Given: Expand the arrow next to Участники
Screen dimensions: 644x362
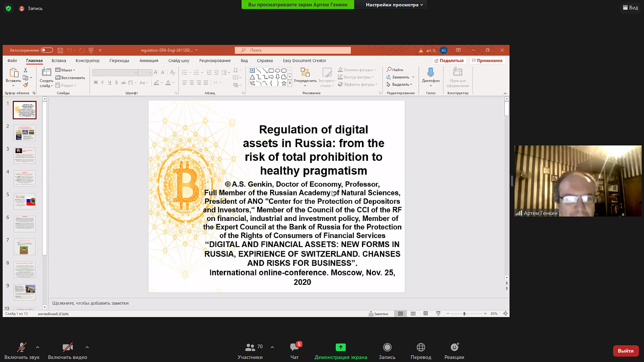Looking at the screenshot, I should [272, 347].
